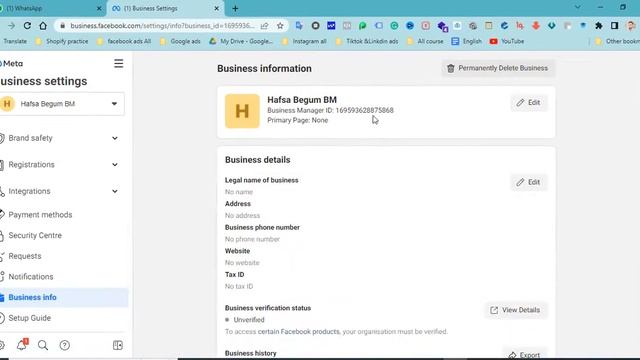
Task: Collapse sidebar using panel toggle icon
Action: click(118, 345)
